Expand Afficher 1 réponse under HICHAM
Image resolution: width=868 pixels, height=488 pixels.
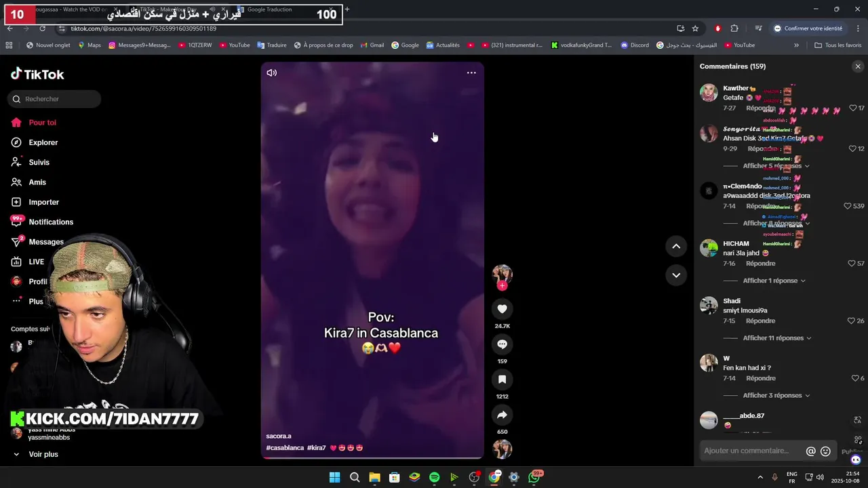pos(774,281)
